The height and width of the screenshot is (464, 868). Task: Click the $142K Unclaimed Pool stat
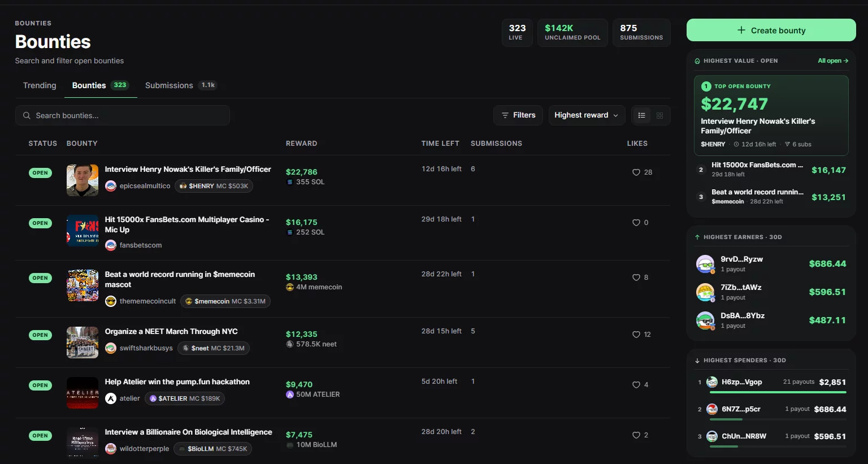point(572,33)
